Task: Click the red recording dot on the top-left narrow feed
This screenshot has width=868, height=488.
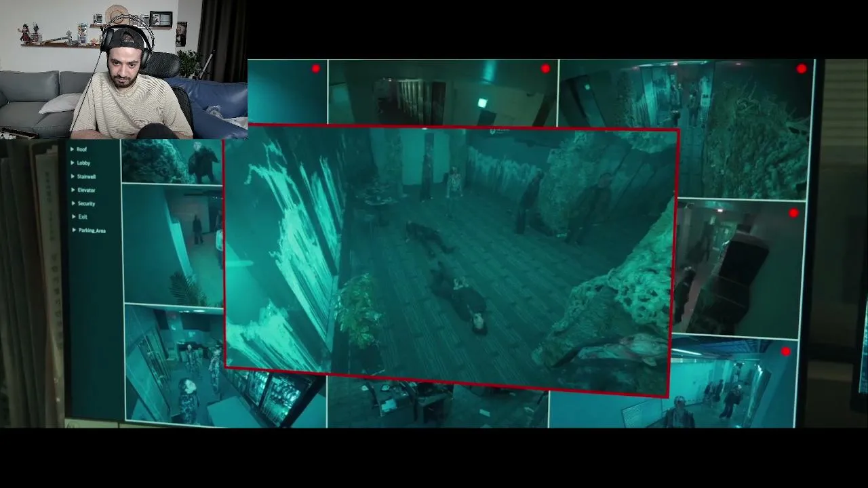Action: point(316,68)
